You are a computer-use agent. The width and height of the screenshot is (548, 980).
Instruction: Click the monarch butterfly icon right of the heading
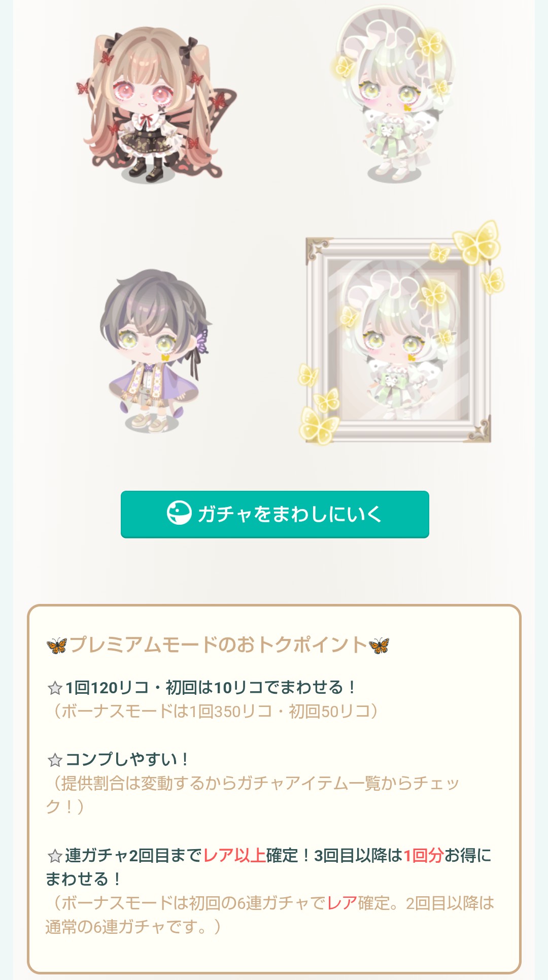379,646
